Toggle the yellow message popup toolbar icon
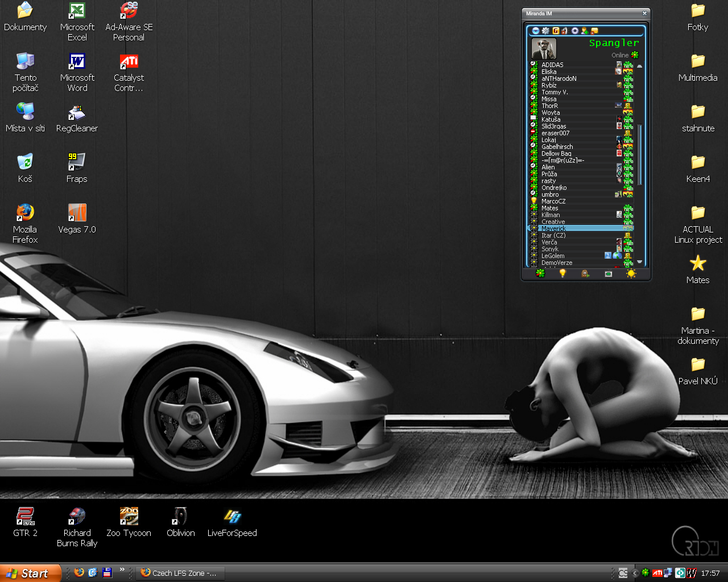728x582 pixels. tap(594, 31)
